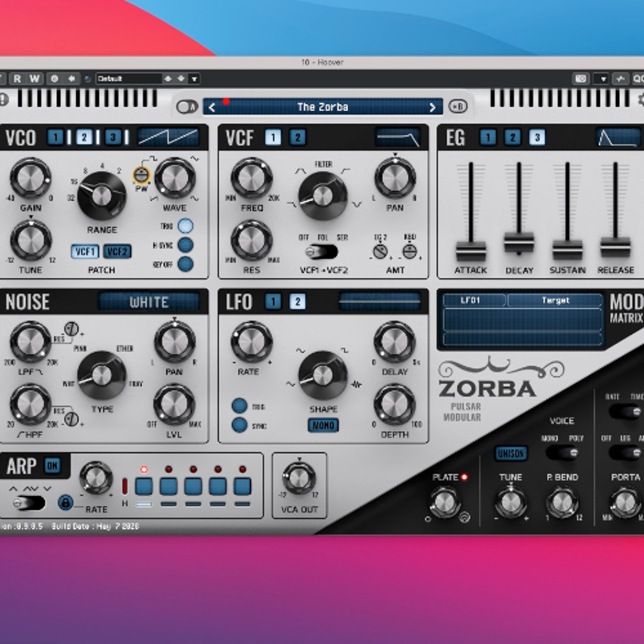Viewport: 644px width, 644px height.
Task: Click the last ARP step pad
Action: tap(242, 487)
